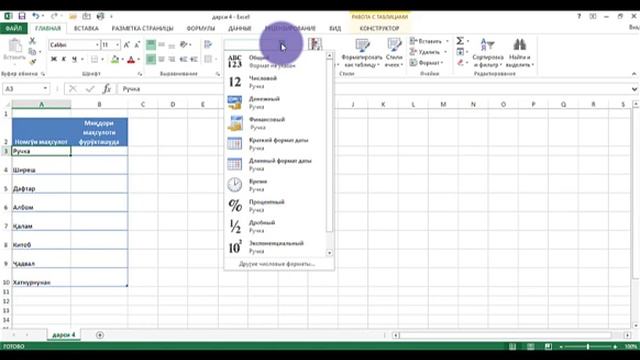The width and height of the screenshot is (640, 360).
Task: Click the Format Painter brush icon
Action: 32,62
